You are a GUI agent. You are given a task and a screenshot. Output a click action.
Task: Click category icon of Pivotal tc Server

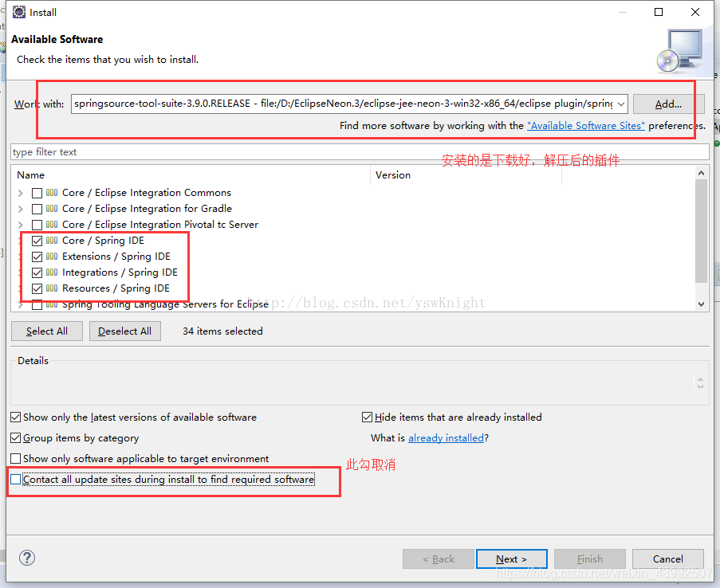tap(52, 225)
